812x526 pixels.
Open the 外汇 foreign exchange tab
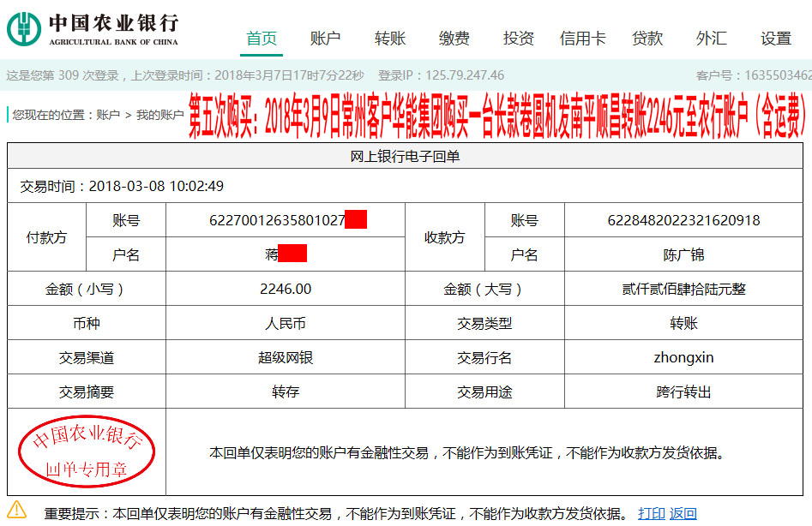[712, 39]
